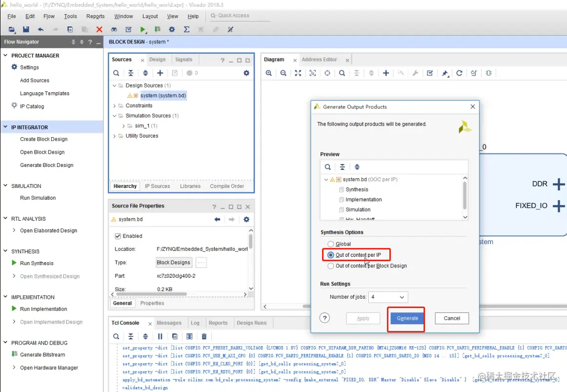Switch to Design tab in Sources panel

pyautogui.click(x=157, y=60)
